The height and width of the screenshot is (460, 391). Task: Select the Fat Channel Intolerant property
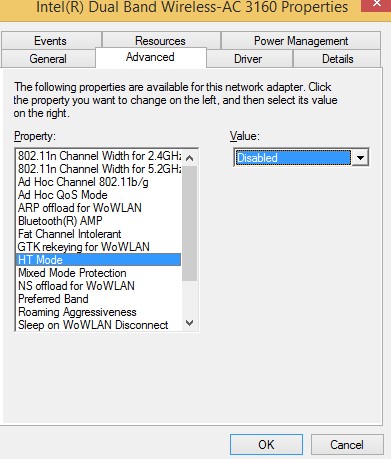tap(99, 234)
